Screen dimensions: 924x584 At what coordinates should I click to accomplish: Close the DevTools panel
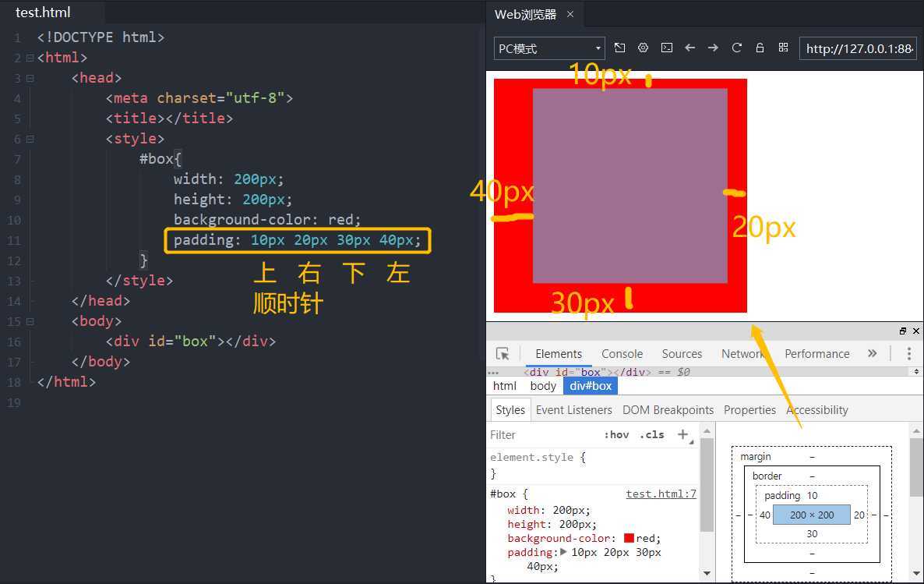click(915, 331)
